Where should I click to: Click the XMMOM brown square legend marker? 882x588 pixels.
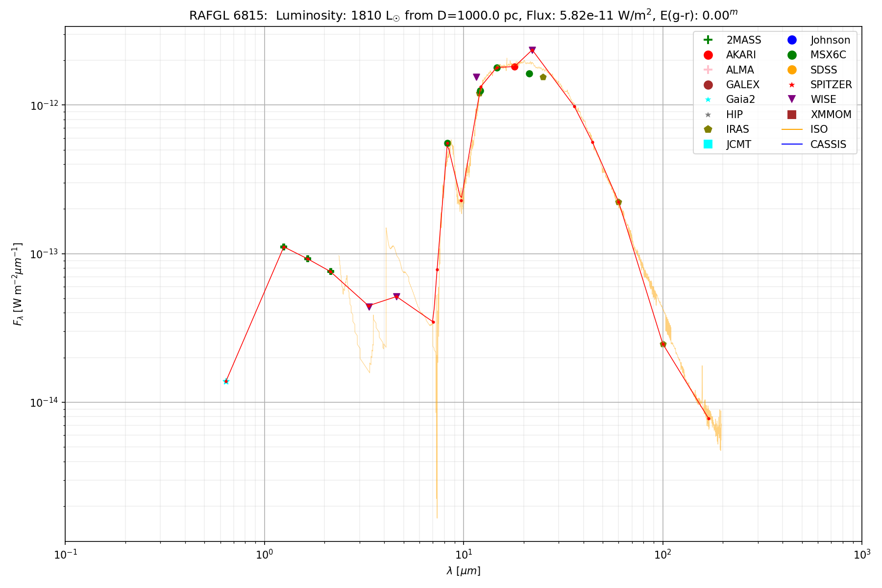pyautogui.click(x=792, y=115)
